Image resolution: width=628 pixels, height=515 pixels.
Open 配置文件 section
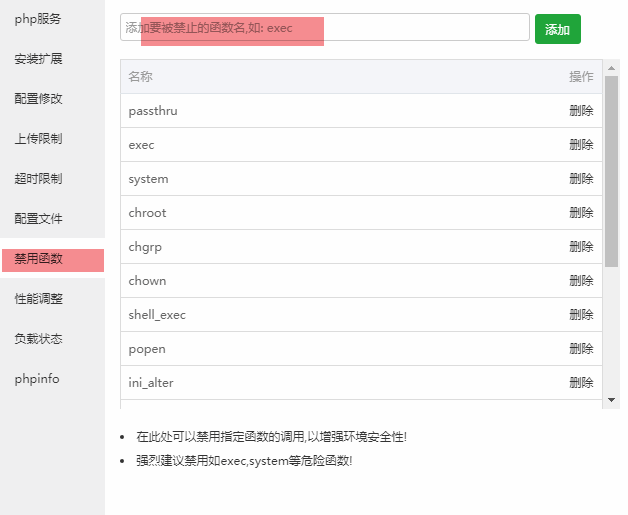[38, 219]
